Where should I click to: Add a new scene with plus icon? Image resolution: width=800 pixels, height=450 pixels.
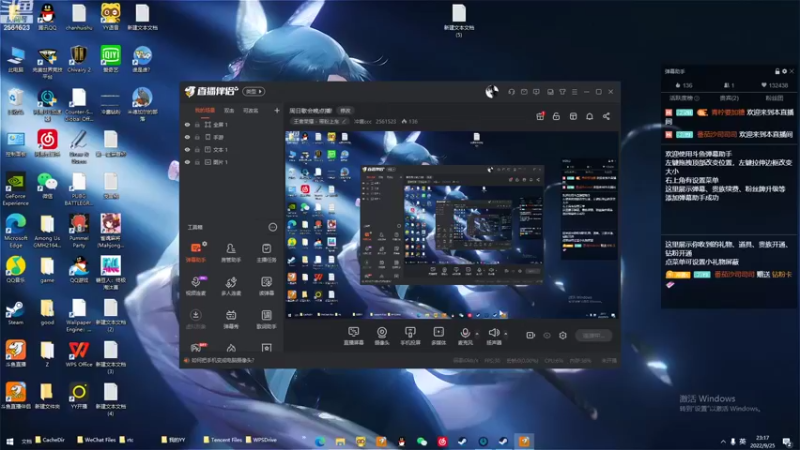[x=277, y=110]
